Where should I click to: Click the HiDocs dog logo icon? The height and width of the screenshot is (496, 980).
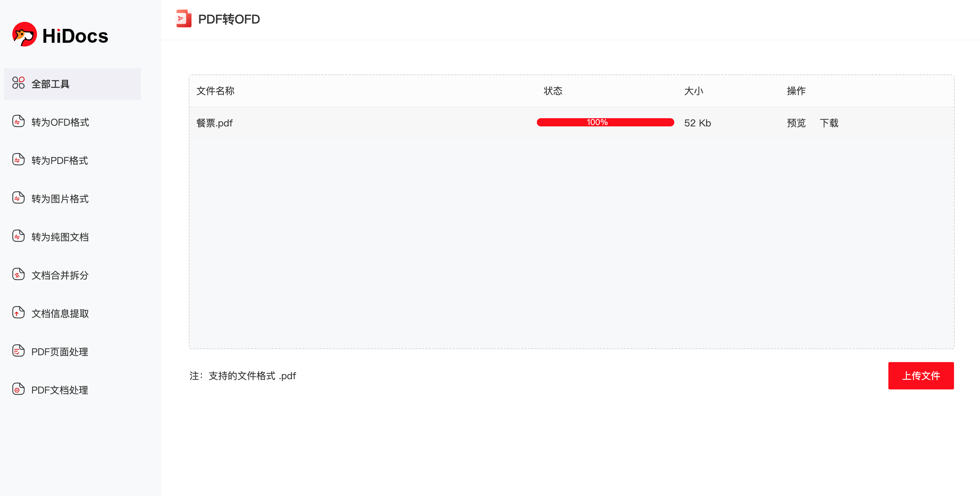pos(24,34)
